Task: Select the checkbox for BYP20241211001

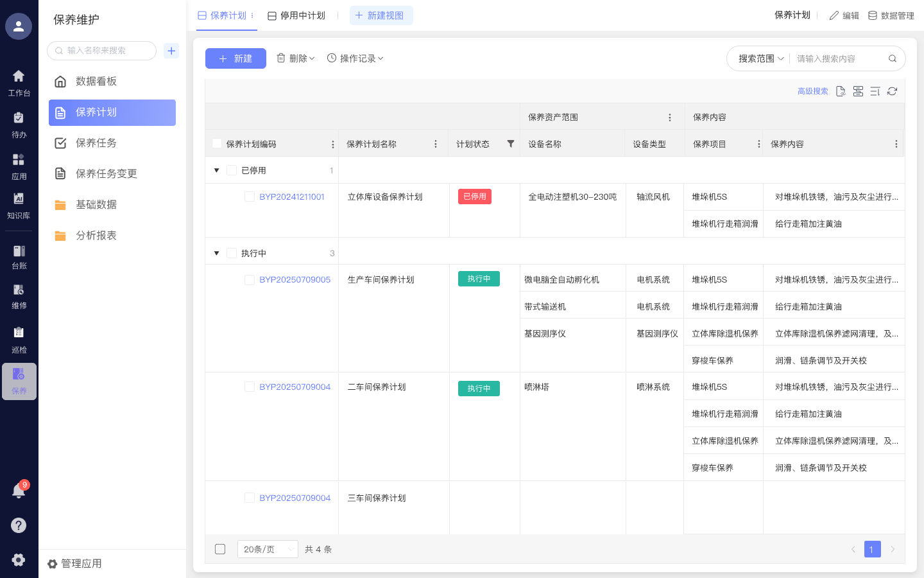Action: (x=250, y=197)
